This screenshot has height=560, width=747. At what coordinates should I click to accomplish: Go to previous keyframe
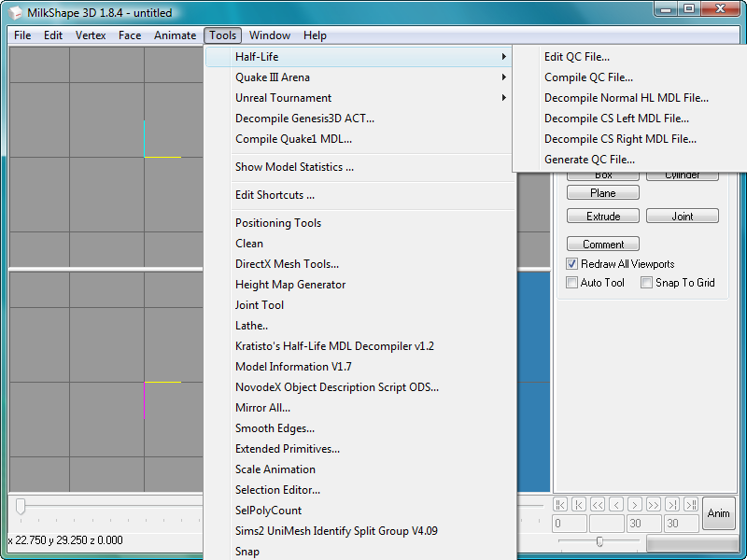tap(579, 504)
